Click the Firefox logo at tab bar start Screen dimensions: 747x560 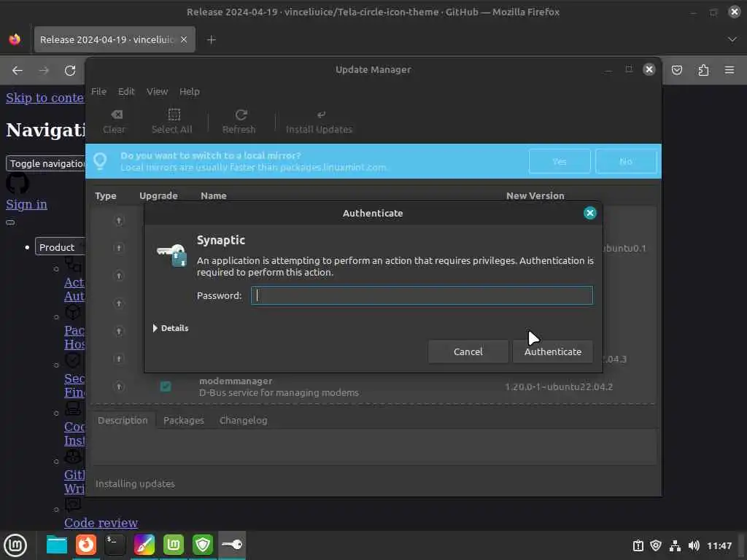(x=15, y=39)
